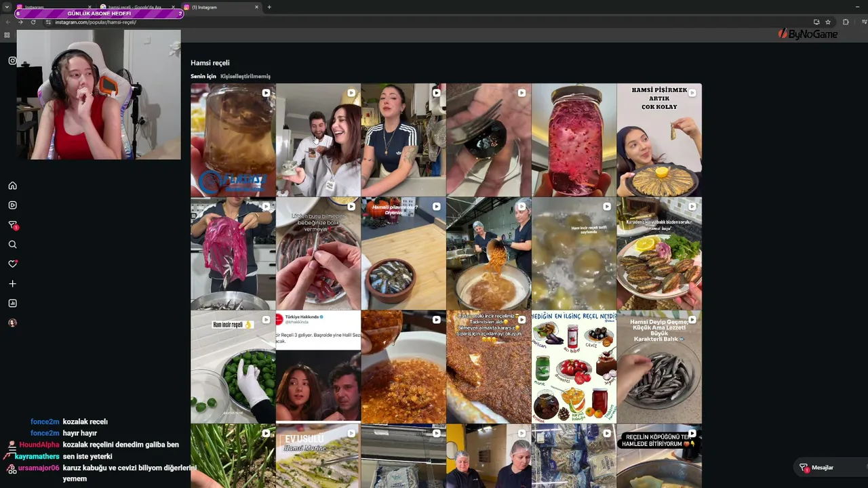Open the hands cleaning anchovy reel
The image size is (868, 488).
[318, 253]
